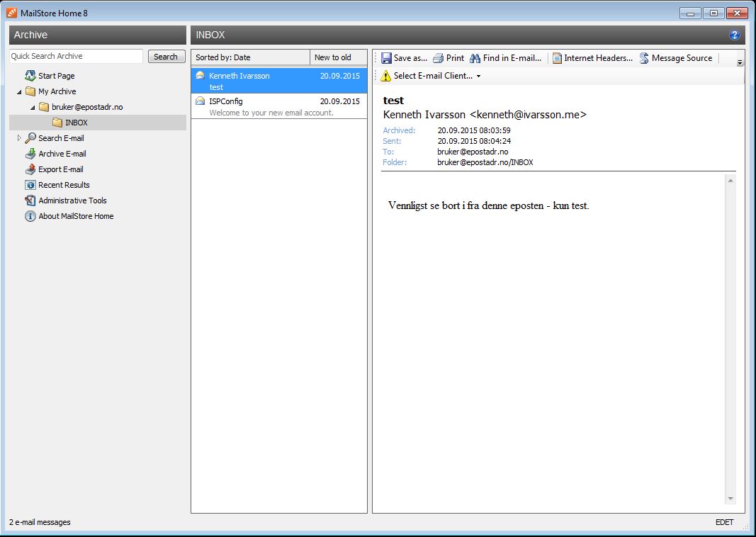Screen dimensions: 756x537
Task: Collapse the My Archive tree node
Action: (19, 91)
